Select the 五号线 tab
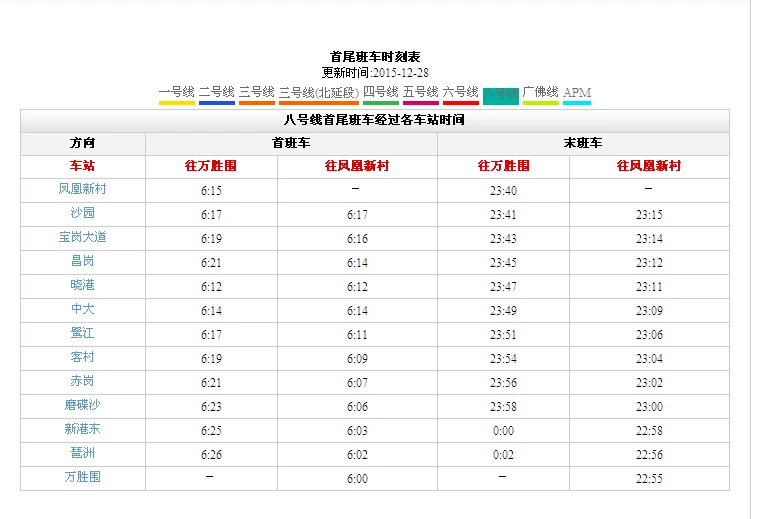 [x=420, y=93]
